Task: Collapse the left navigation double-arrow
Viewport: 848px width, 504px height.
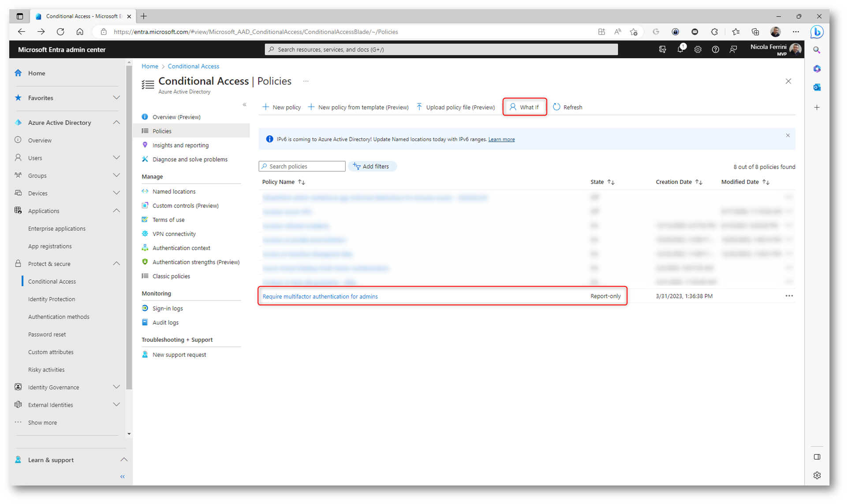Action: (123, 477)
